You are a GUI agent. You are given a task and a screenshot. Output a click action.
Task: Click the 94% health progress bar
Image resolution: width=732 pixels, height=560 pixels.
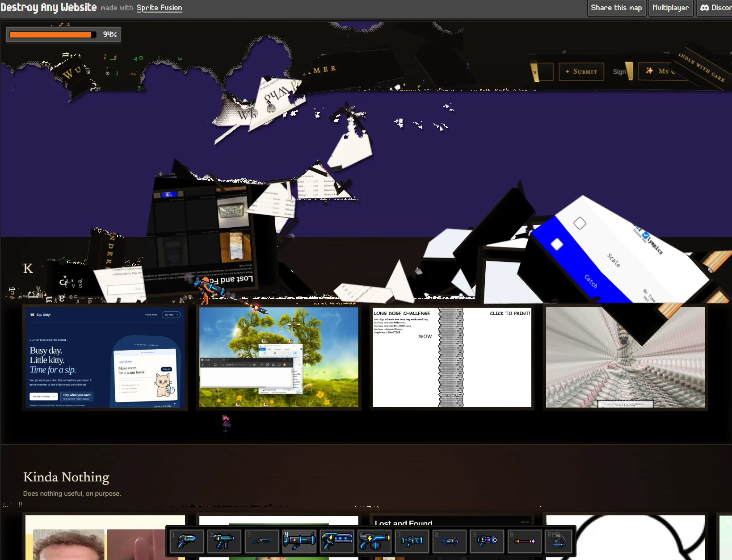[63, 34]
